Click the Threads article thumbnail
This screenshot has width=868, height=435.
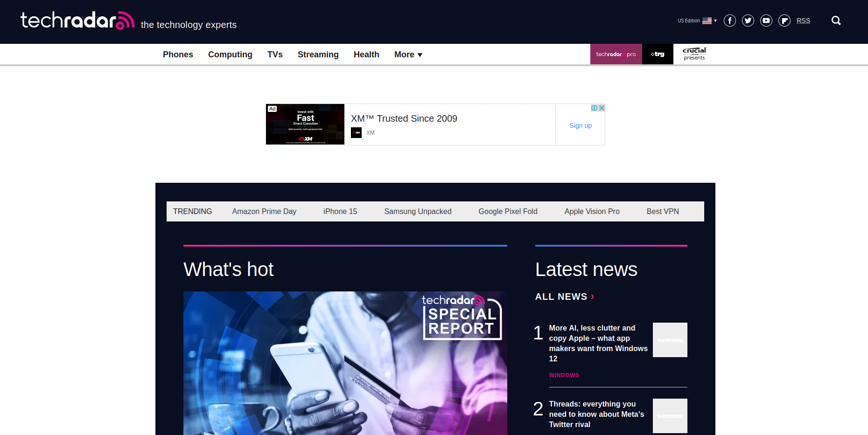pos(670,416)
